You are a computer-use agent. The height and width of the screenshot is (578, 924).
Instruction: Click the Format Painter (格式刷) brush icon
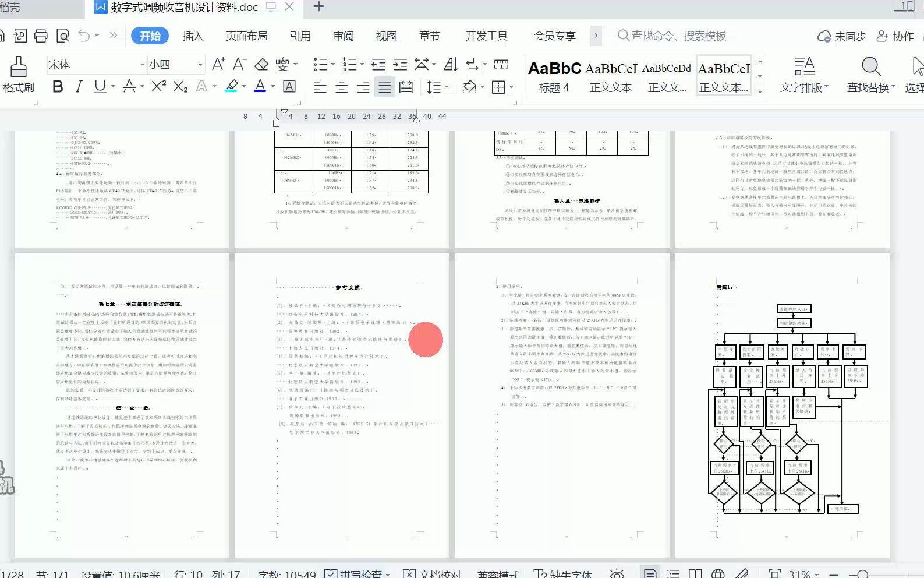[x=19, y=66]
